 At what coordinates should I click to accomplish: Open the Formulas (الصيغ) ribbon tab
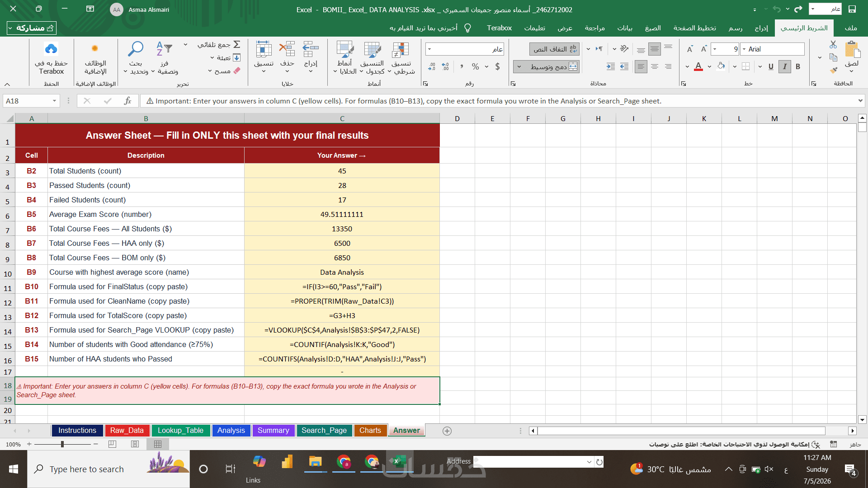pyautogui.click(x=653, y=28)
